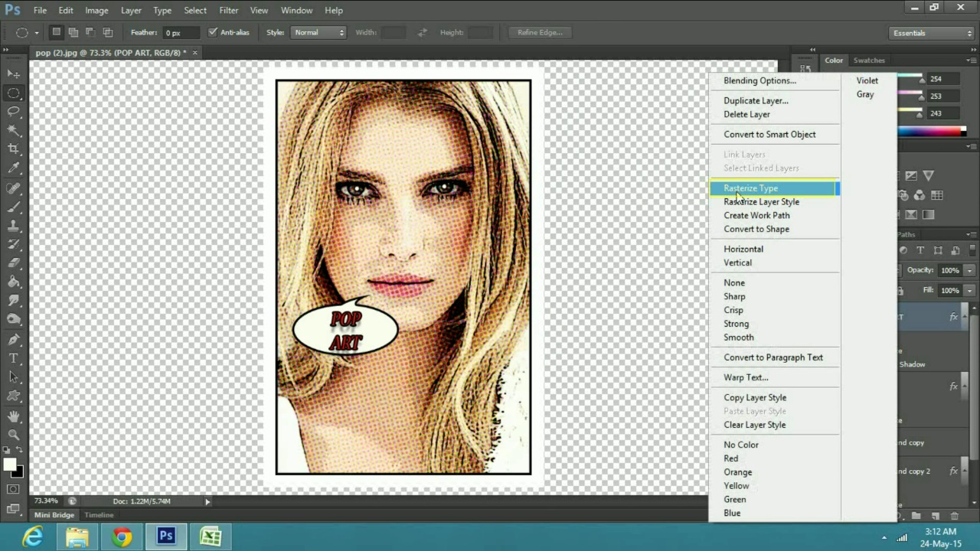980x551 pixels.
Task: Open the Fill slider dropdown arrow
Action: coord(969,291)
